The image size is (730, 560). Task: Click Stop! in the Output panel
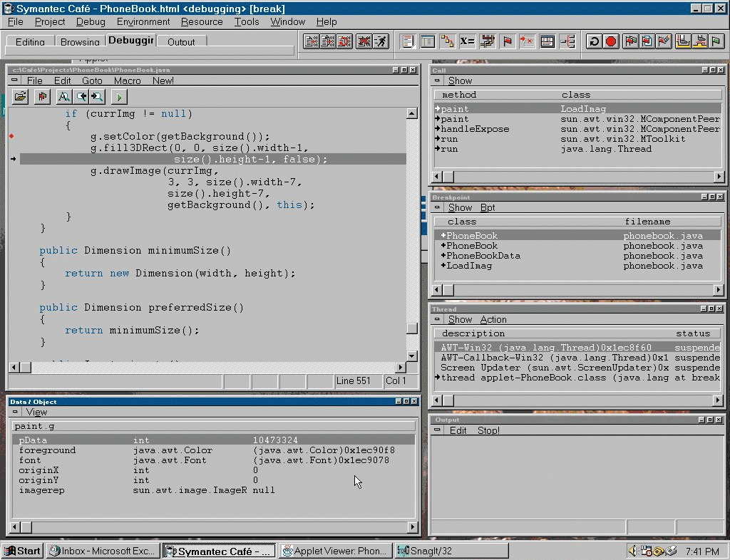pyautogui.click(x=488, y=430)
